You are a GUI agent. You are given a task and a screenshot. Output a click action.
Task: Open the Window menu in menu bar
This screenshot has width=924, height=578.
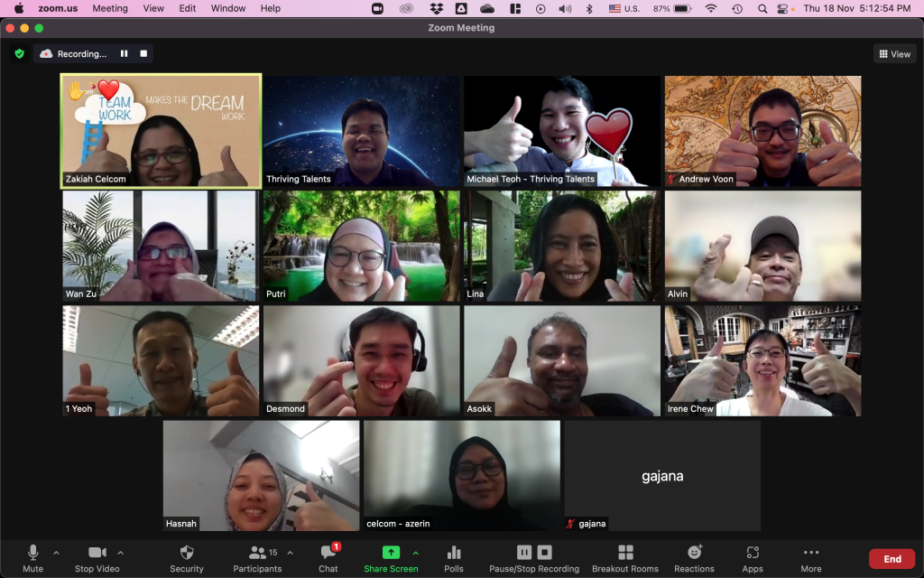228,8
